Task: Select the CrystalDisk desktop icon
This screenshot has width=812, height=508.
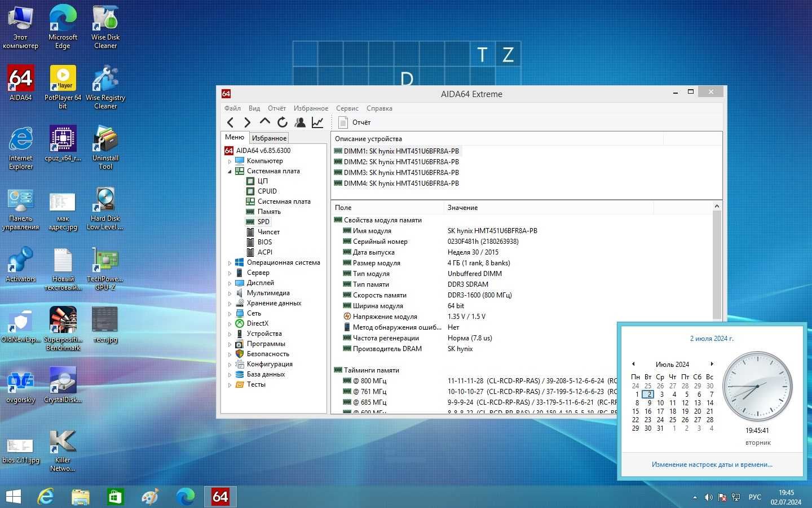Action: coord(63,385)
